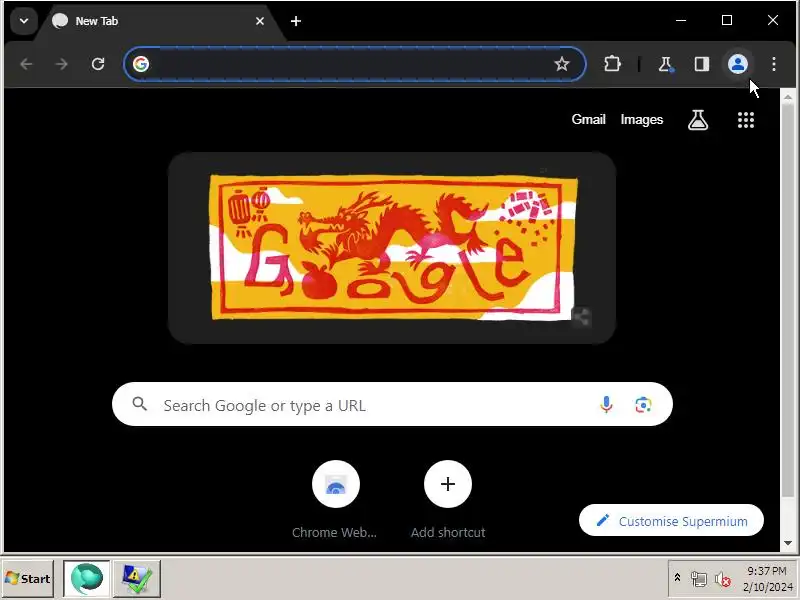Viewport: 800px width, 600px height.
Task: Click the vertical scrollbar thumb
Action: coord(788,301)
